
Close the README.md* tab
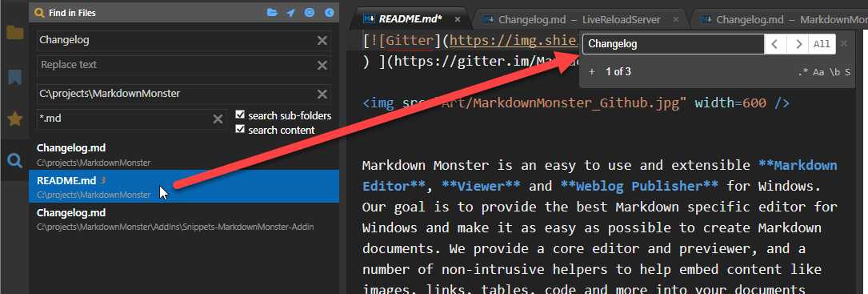[x=458, y=19]
